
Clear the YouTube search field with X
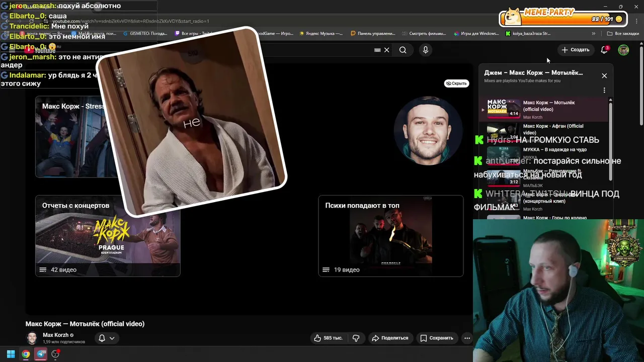386,50
